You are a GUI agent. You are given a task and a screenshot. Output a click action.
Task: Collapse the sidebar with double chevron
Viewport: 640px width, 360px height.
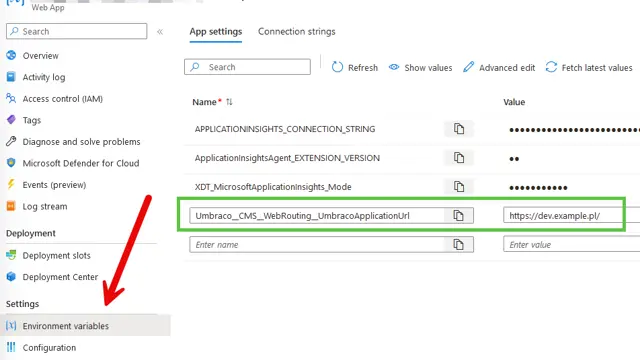[160, 32]
